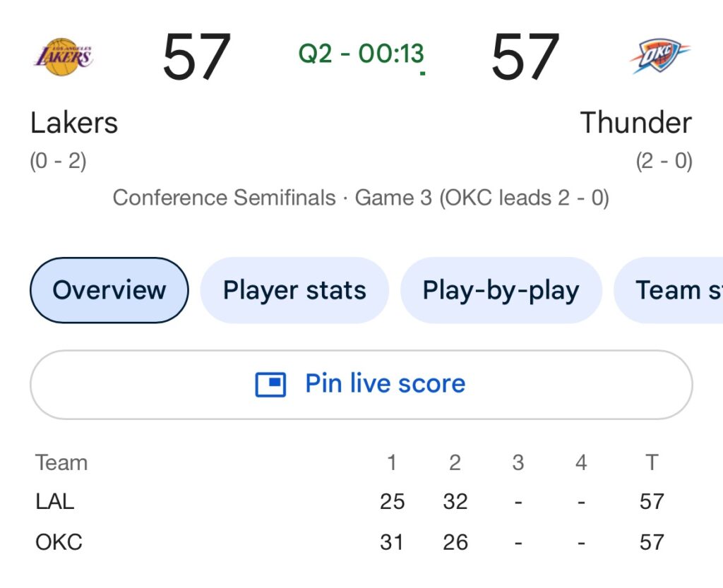
Task: Select the OKC row in the scoring table
Action: coord(349,542)
